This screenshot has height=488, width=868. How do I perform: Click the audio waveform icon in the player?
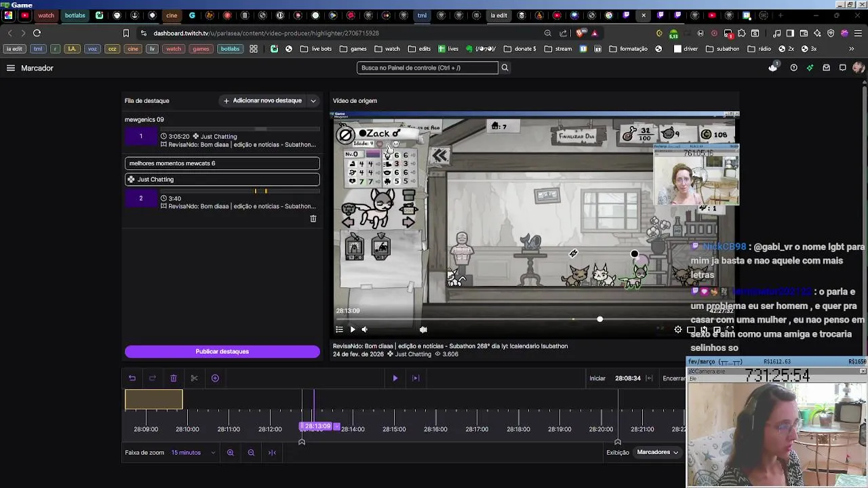[x=423, y=329]
